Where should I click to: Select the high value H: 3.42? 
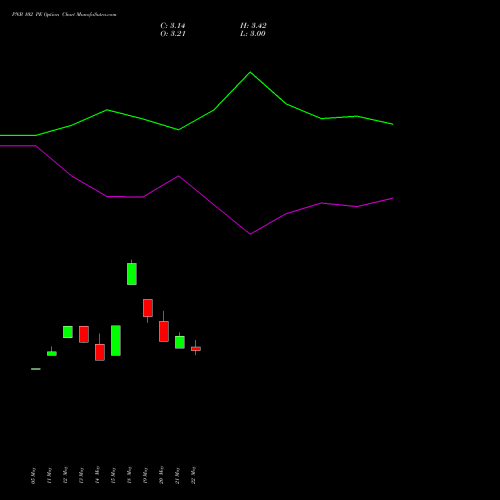coord(253,26)
